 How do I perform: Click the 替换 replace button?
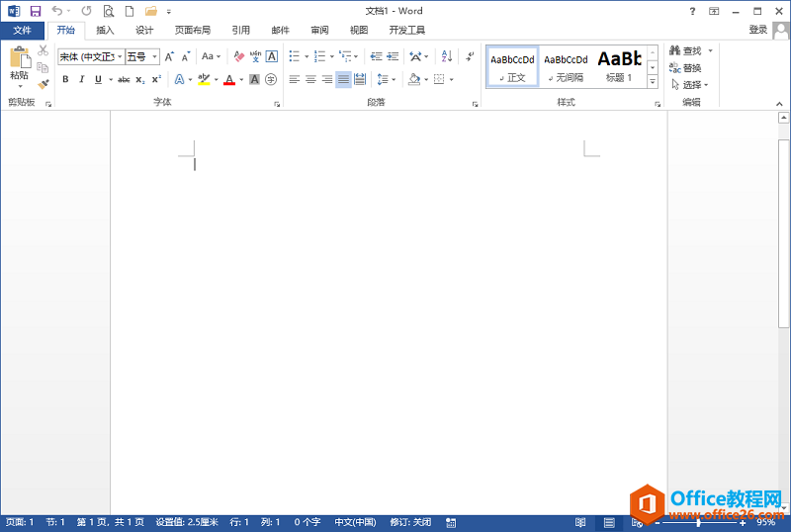(x=690, y=67)
